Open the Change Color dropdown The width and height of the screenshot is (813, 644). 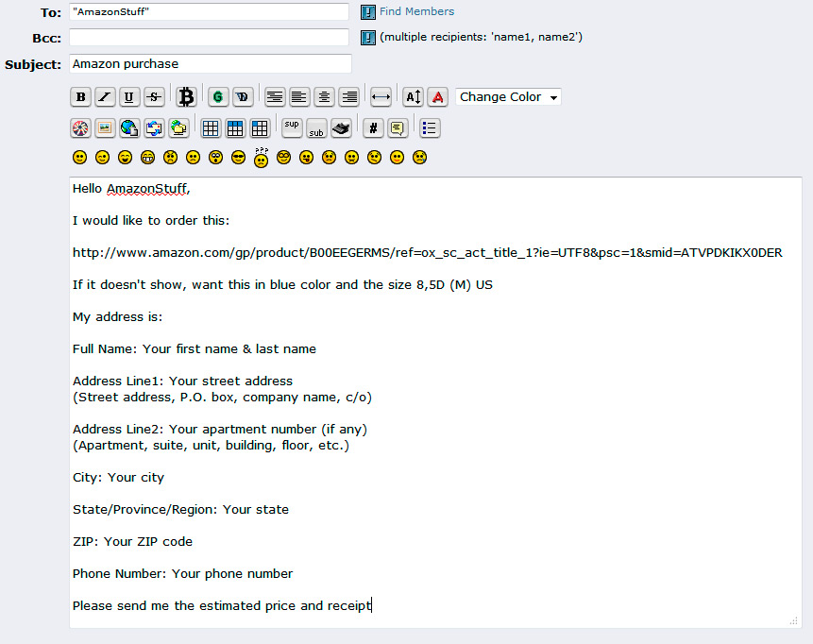[508, 97]
